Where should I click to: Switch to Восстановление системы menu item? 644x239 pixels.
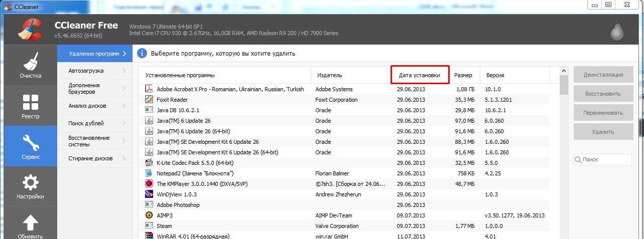tap(90, 141)
